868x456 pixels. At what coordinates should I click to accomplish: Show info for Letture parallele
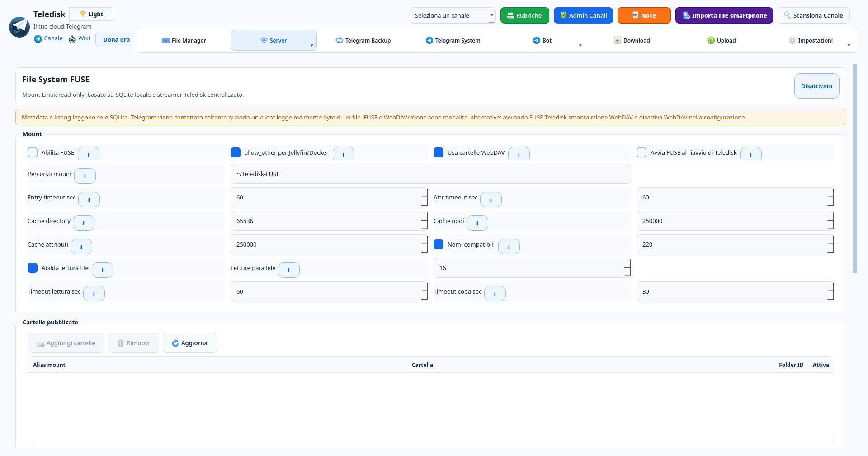click(x=289, y=270)
